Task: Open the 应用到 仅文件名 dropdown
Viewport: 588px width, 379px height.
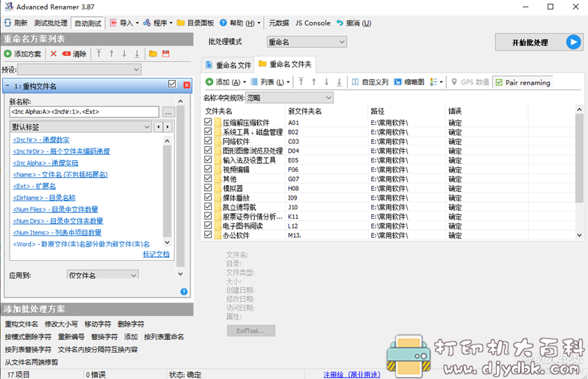Action: (102, 275)
